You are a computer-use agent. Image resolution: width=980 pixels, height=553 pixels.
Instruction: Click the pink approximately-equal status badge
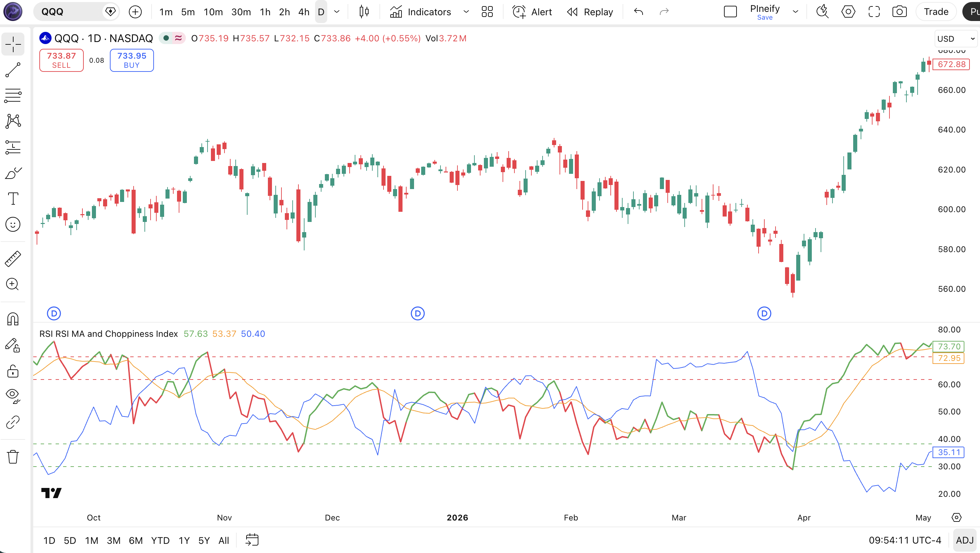pos(178,38)
